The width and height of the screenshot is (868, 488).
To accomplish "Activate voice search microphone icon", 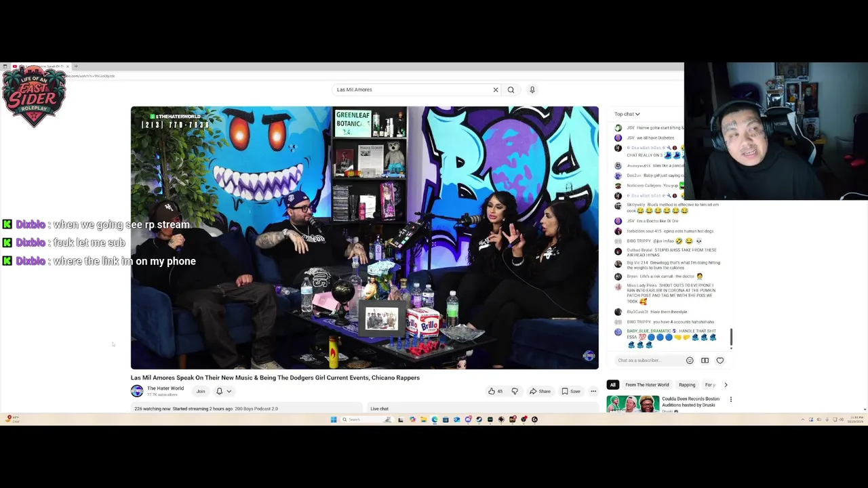I will pyautogui.click(x=532, y=89).
